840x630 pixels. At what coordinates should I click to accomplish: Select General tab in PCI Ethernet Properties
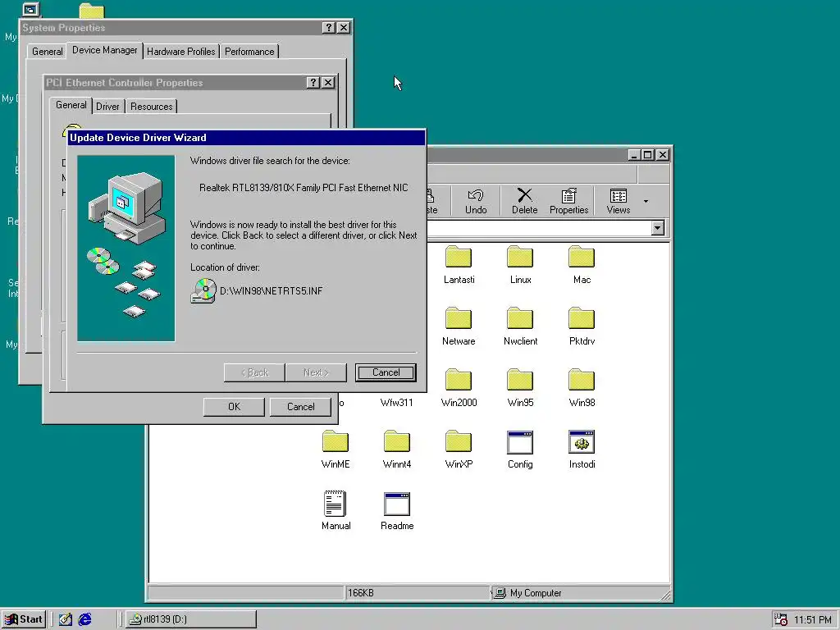click(x=71, y=105)
